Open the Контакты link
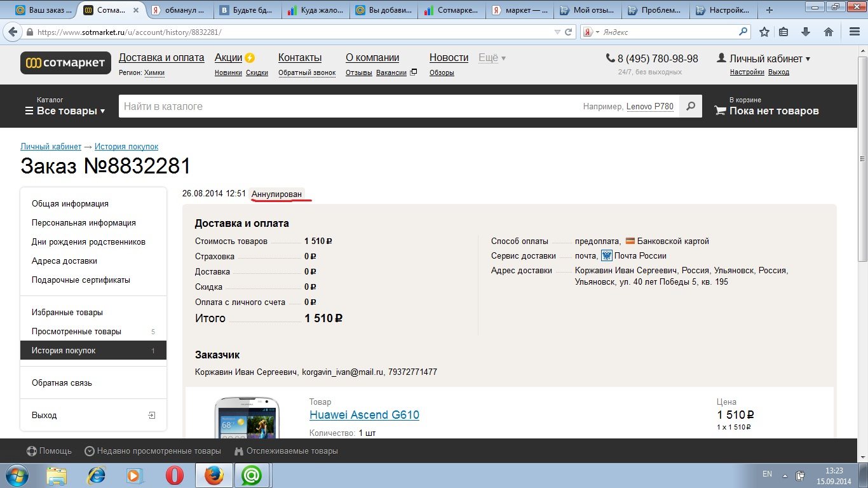The image size is (868, 488). (x=300, y=58)
